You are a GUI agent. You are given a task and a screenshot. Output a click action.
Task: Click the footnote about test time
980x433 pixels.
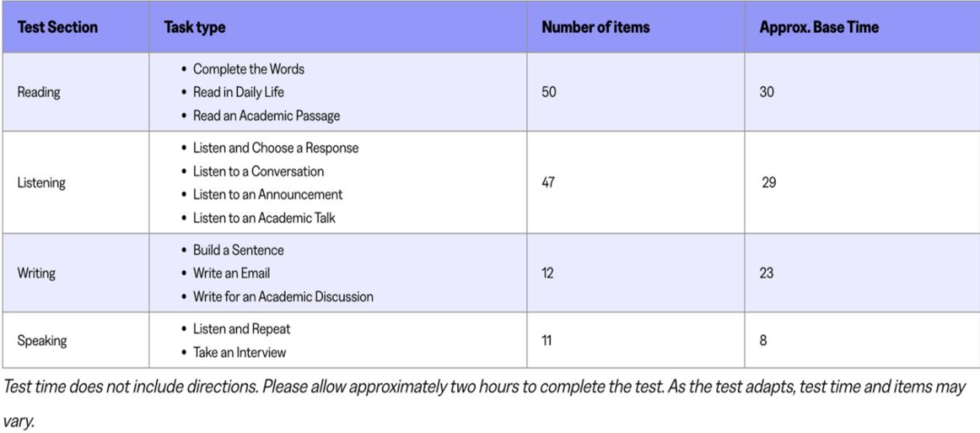click(x=485, y=388)
